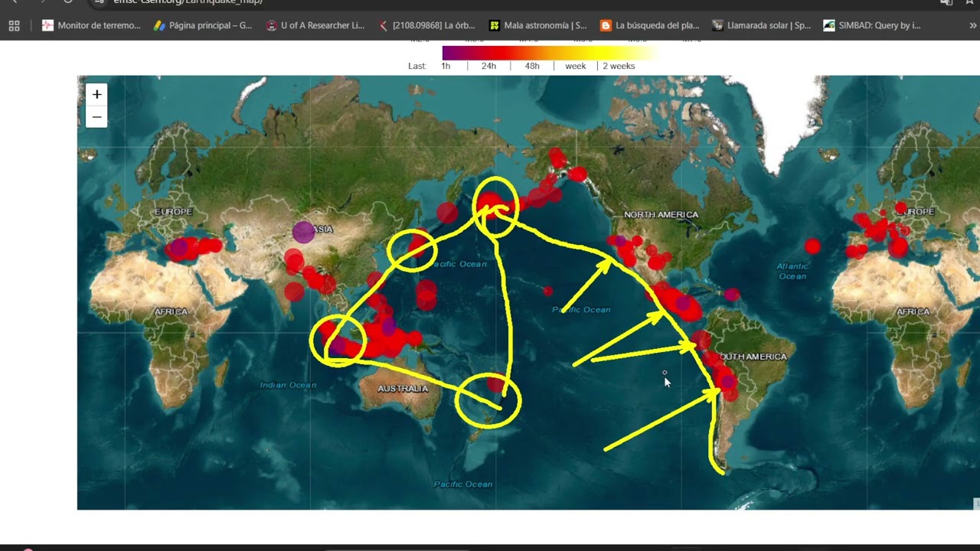This screenshot has height=551, width=980.
Task: Open the La búsqueda del pla... bookmark
Action: coord(650,25)
